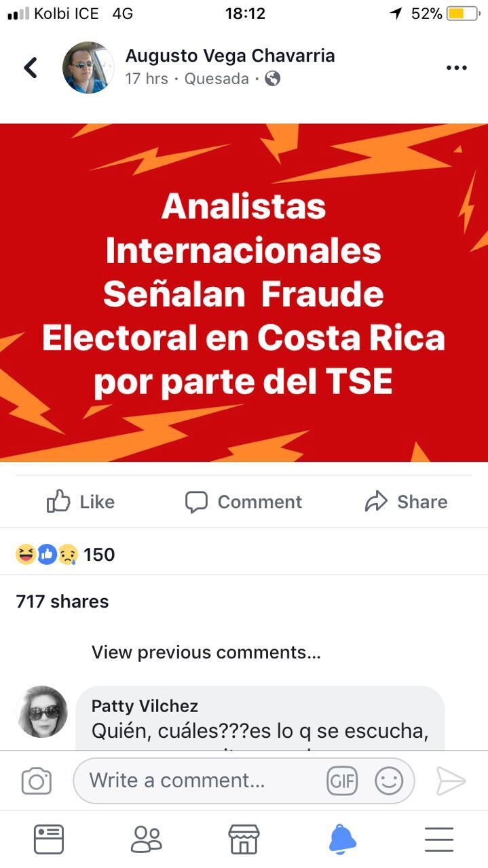
Task: Share the post using Share button
Action: (x=406, y=502)
